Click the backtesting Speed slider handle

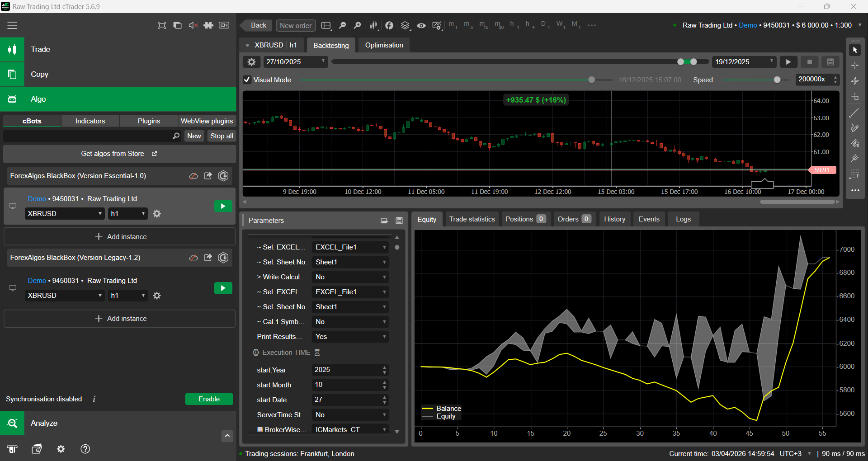click(x=777, y=80)
